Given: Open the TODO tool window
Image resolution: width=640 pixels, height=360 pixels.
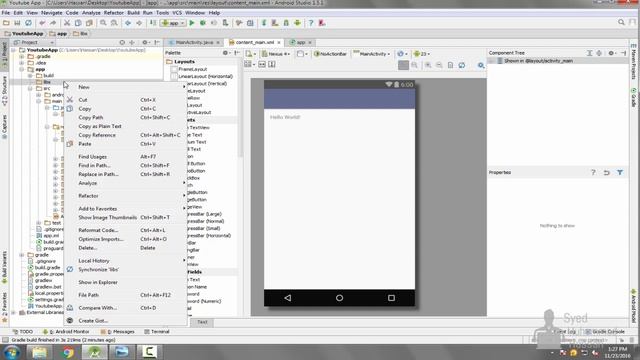Looking at the screenshot, I should point(23,331).
